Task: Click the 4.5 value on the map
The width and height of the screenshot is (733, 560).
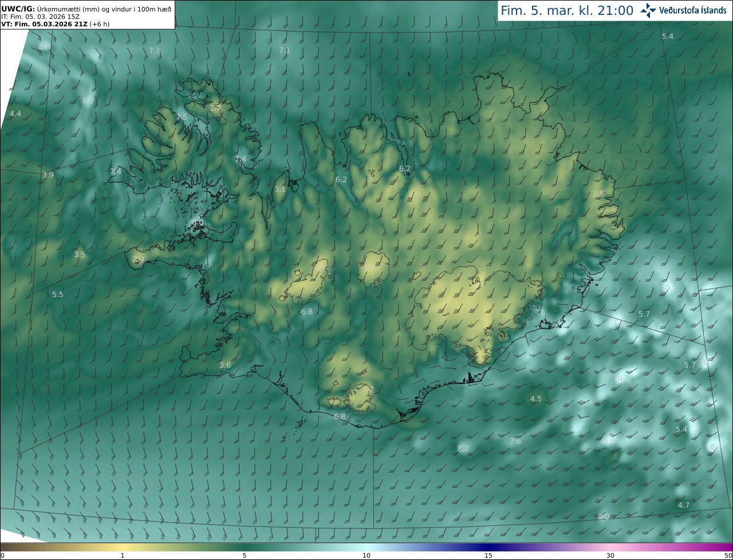Action: point(535,399)
